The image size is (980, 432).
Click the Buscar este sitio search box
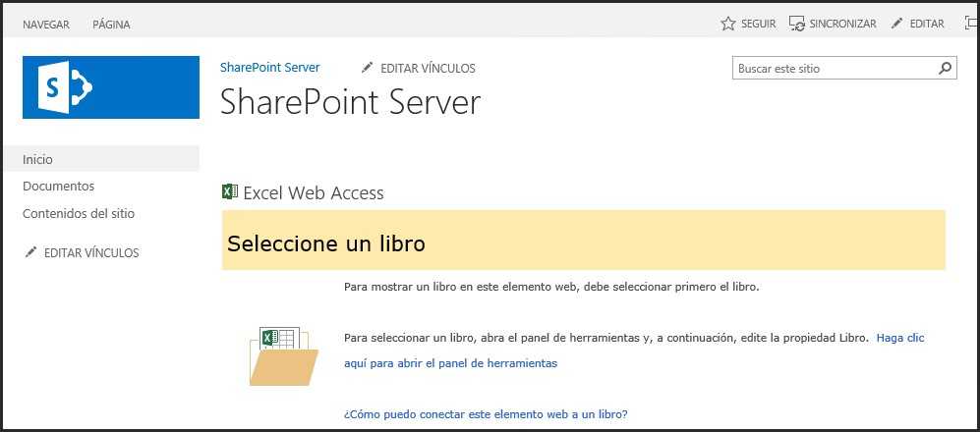[835, 68]
